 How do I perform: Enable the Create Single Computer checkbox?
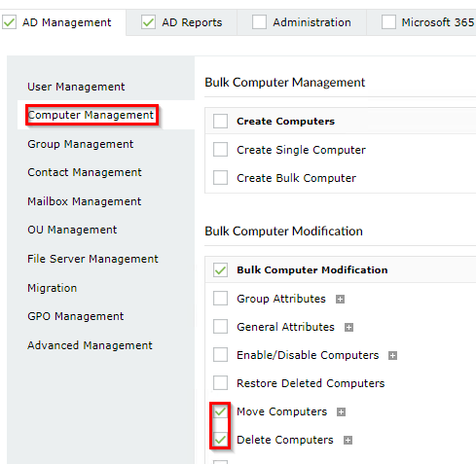[220, 150]
